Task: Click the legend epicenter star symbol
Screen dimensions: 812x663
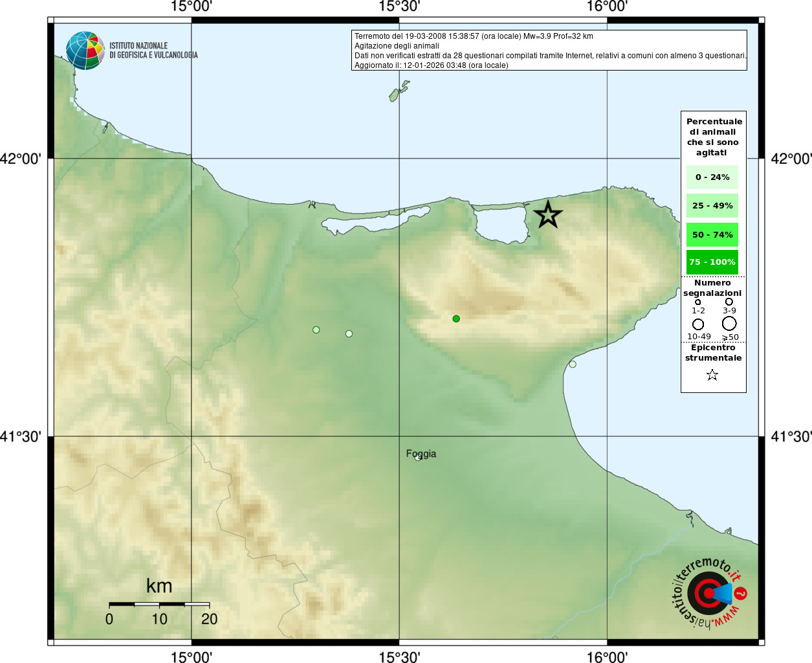Action: [x=712, y=375]
